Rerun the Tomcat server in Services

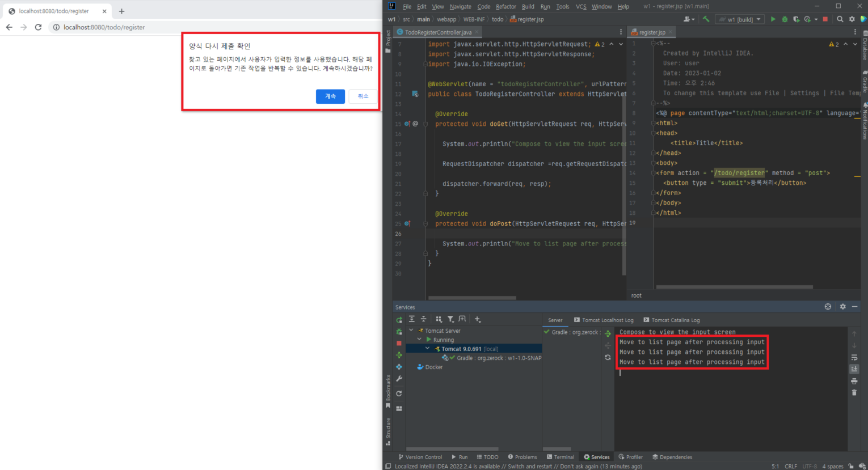click(399, 320)
